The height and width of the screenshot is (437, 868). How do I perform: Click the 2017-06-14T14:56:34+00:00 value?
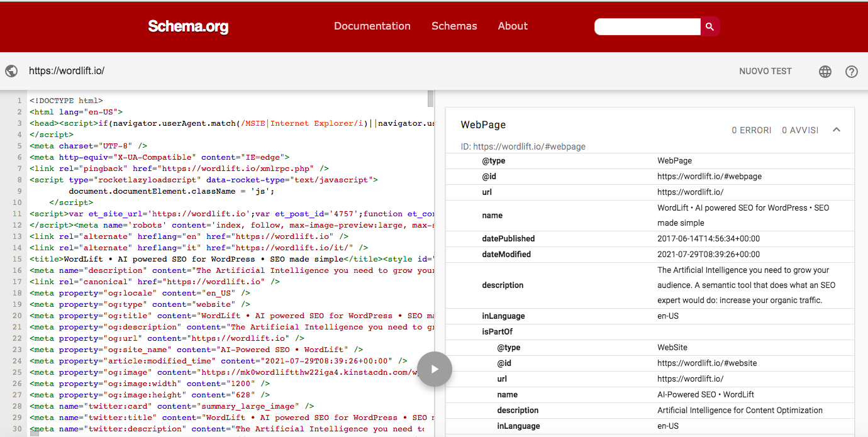709,239
